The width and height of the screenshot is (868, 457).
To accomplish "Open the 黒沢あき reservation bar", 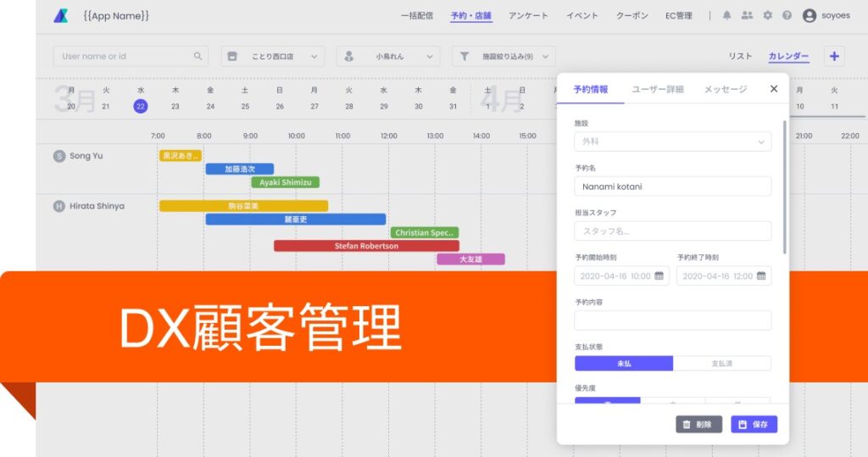I will click(x=181, y=156).
